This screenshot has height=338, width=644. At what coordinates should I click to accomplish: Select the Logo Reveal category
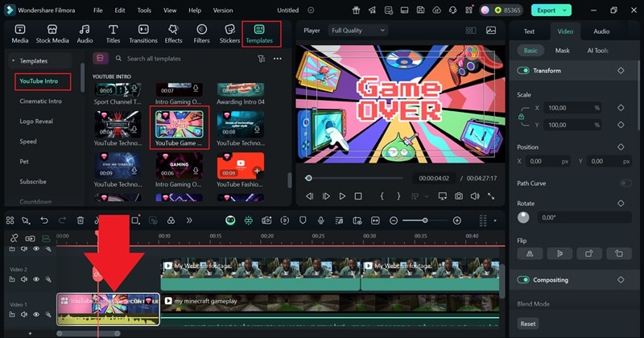pyautogui.click(x=36, y=122)
